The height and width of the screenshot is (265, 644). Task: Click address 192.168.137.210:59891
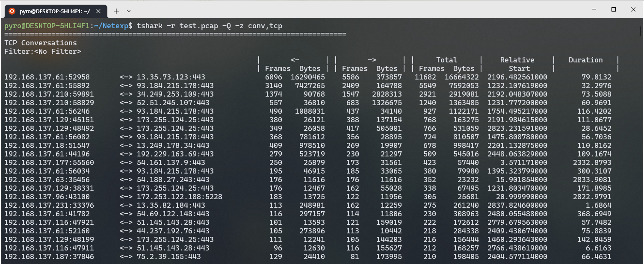click(49, 94)
